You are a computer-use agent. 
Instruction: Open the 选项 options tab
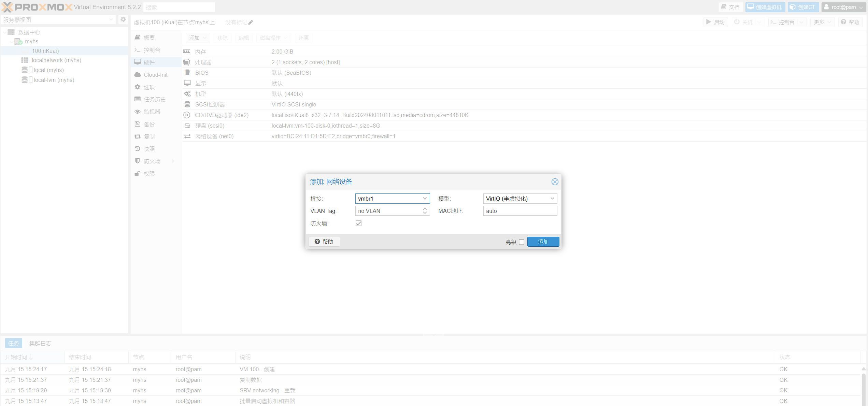156,87
